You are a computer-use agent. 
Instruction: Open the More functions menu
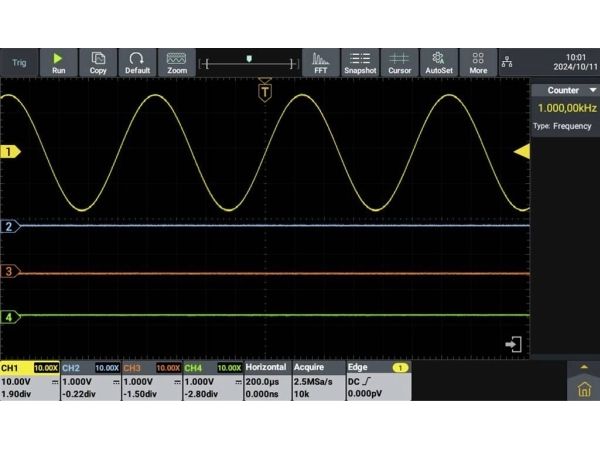pos(478,63)
